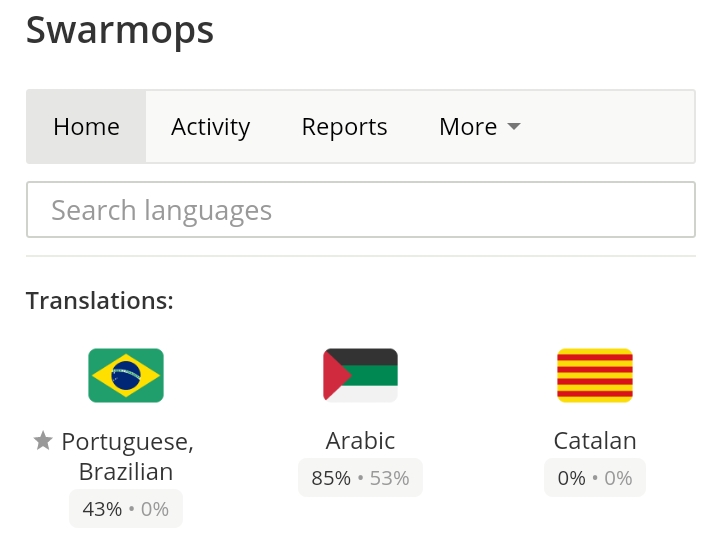The image size is (720, 547).
Task: Open the More dropdown menu
Action: [x=479, y=127]
